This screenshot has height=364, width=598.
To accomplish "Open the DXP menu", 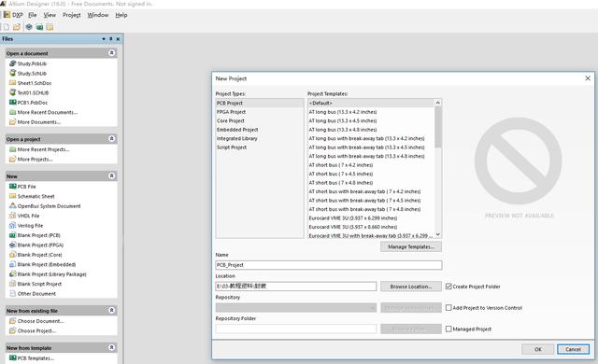I will tap(13, 15).
